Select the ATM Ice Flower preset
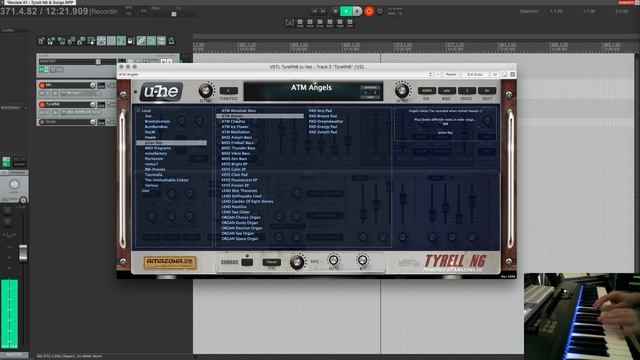This screenshot has height=360, width=640. coord(235,127)
